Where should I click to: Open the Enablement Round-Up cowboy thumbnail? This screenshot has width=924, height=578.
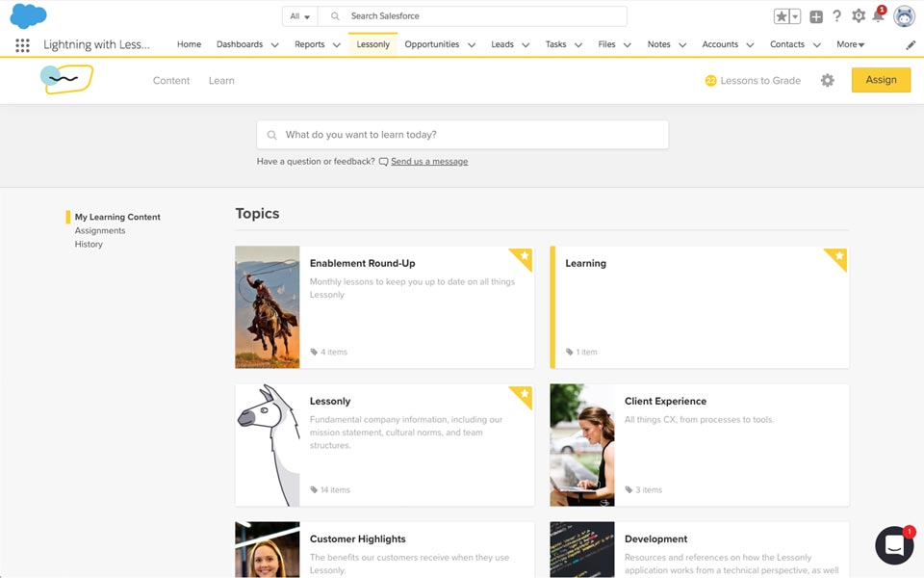[267, 307]
